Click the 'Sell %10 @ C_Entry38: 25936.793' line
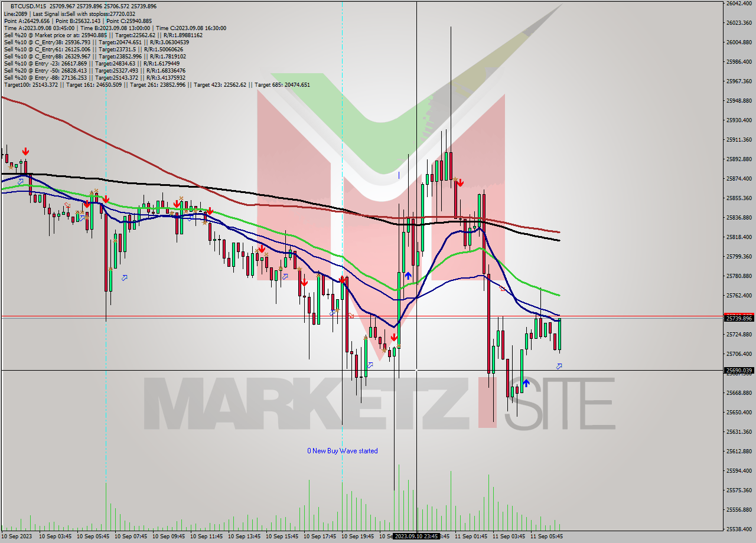 (96, 42)
